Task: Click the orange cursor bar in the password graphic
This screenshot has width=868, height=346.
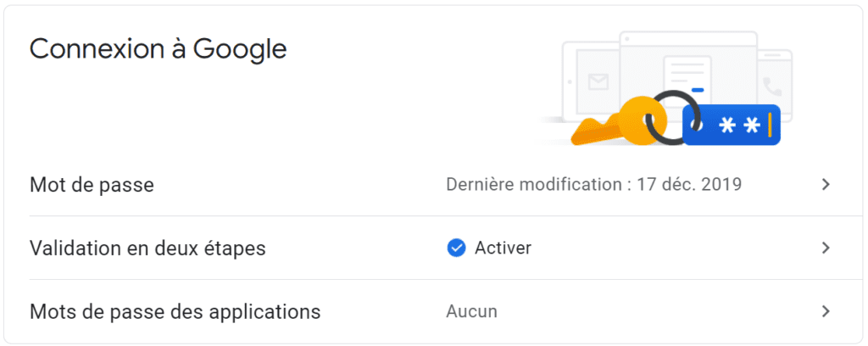Action: pyautogui.click(x=770, y=126)
